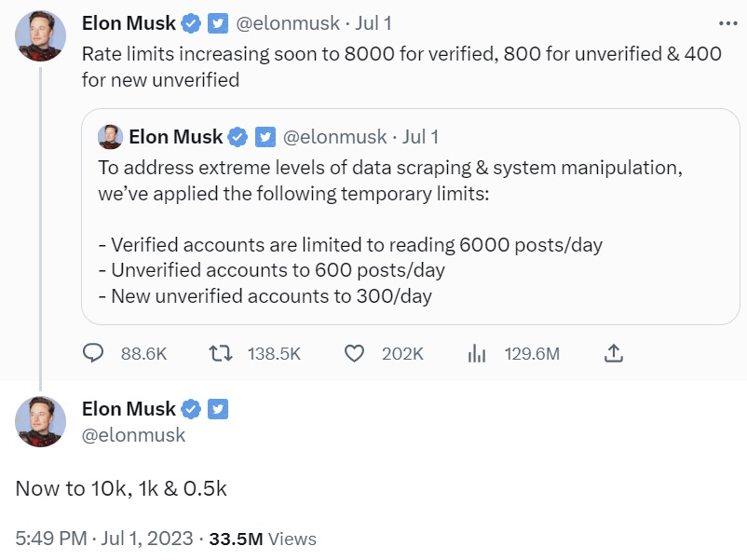747x560 pixels.
Task: Open Elon Musk's avatar on the top tweet
Action: pyautogui.click(x=40, y=35)
